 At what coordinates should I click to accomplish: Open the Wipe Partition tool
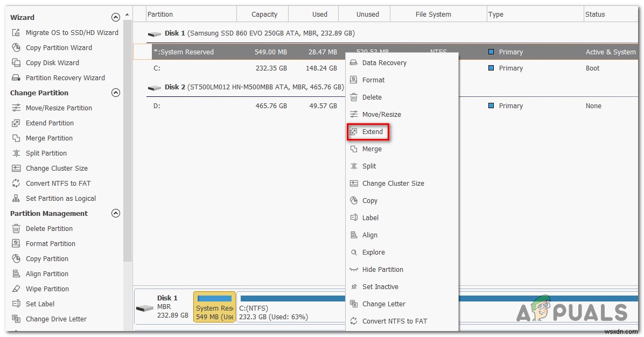(x=47, y=289)
